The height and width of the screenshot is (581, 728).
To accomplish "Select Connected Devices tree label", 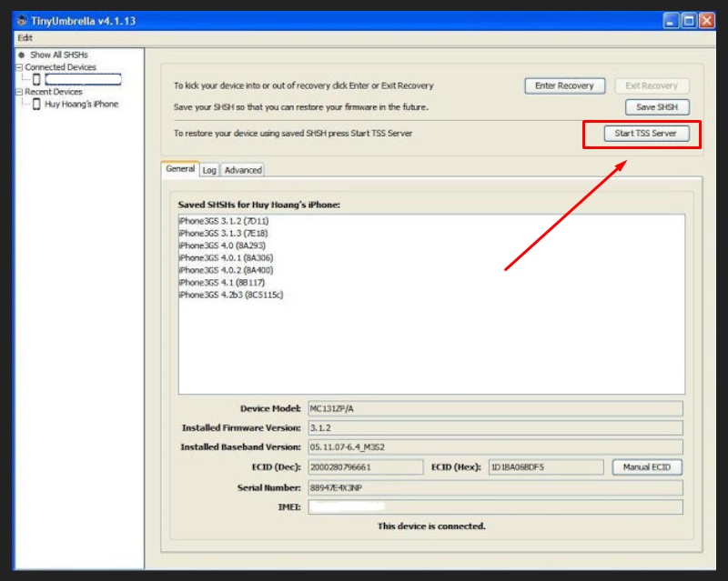I will point(60,67).
